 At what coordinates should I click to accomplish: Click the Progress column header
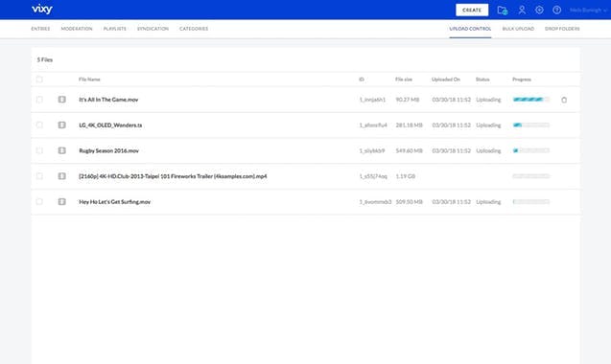522,80
